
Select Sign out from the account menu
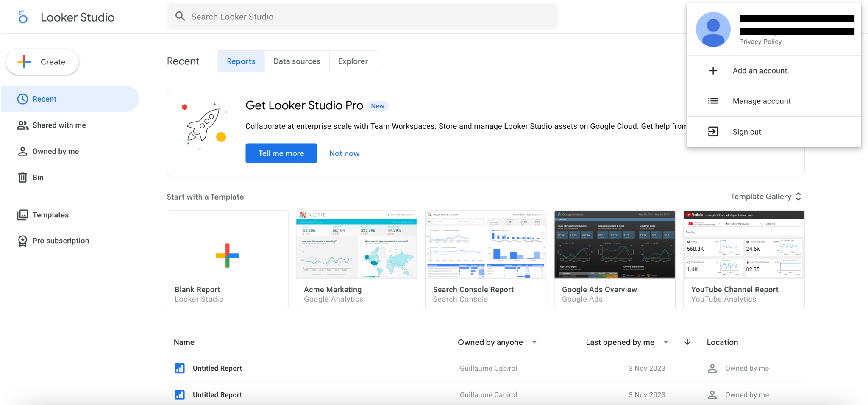click(x=746, y=132)
